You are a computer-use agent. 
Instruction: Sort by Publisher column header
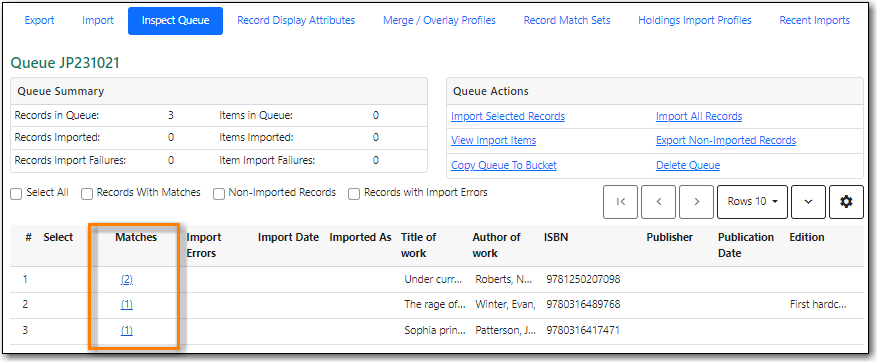669,237
